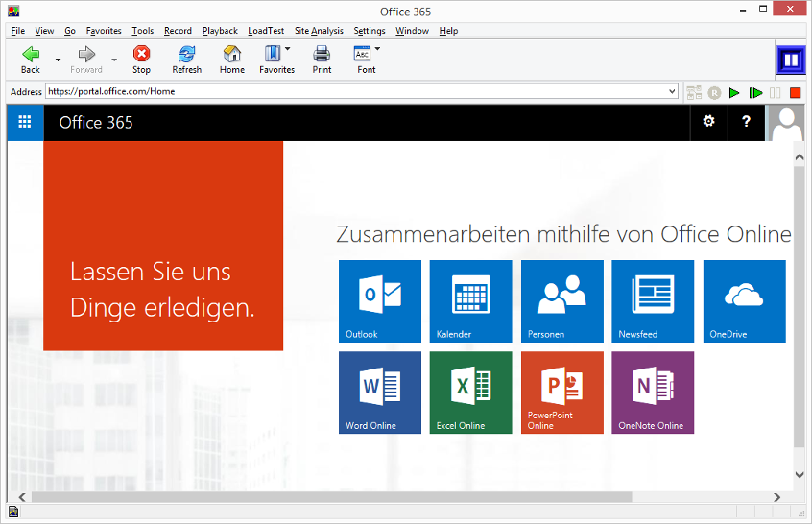Open the Record menu

[x=178, y=31]
